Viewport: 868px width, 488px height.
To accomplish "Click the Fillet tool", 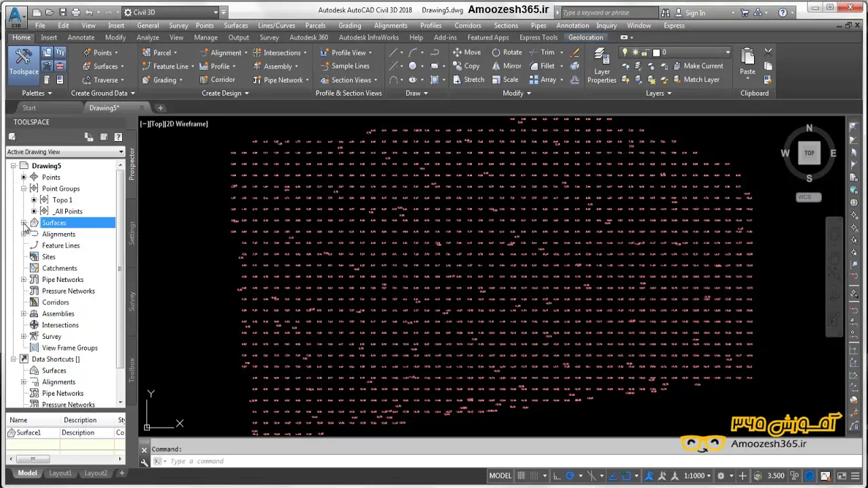I will tap(542, 66).
